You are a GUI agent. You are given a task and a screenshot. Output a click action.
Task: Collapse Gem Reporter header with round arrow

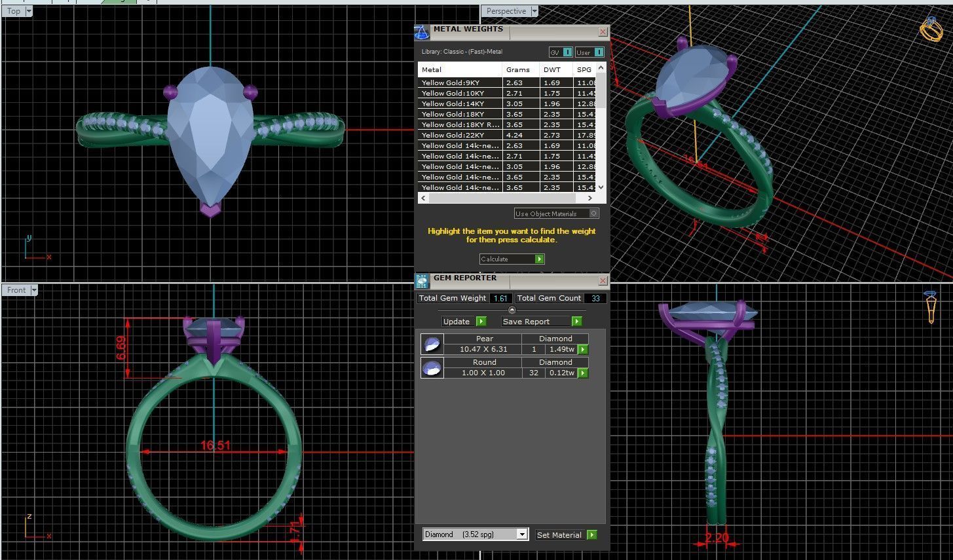point(512,310)
